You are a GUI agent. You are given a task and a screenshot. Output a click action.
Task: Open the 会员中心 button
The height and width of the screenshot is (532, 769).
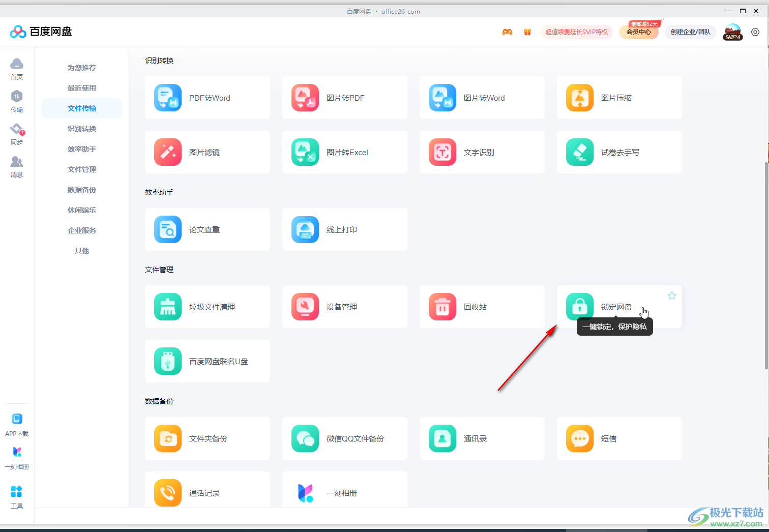[639, 32]
